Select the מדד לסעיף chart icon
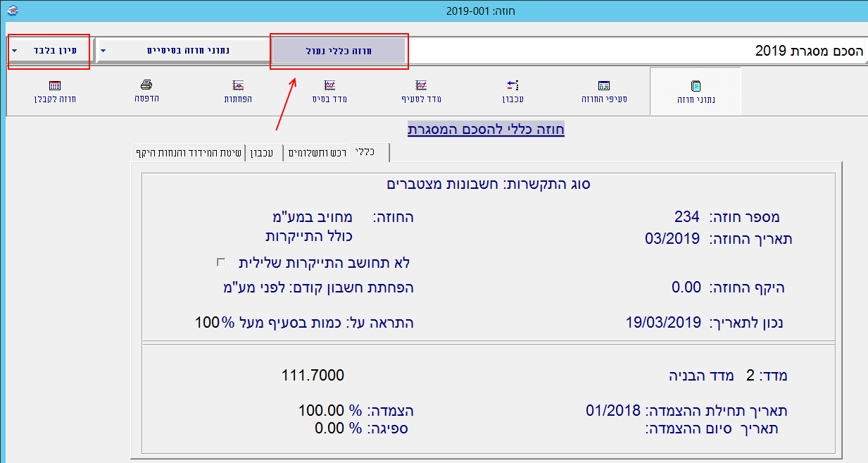 421,86
